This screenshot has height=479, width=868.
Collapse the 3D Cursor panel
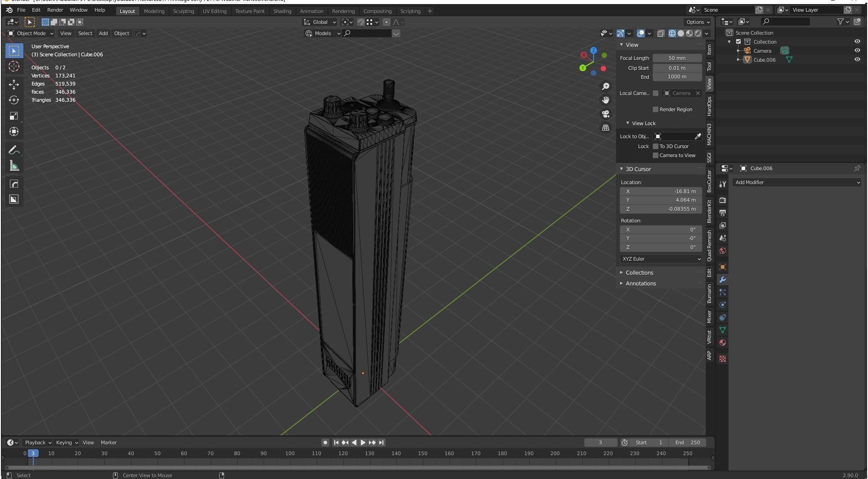638,169
